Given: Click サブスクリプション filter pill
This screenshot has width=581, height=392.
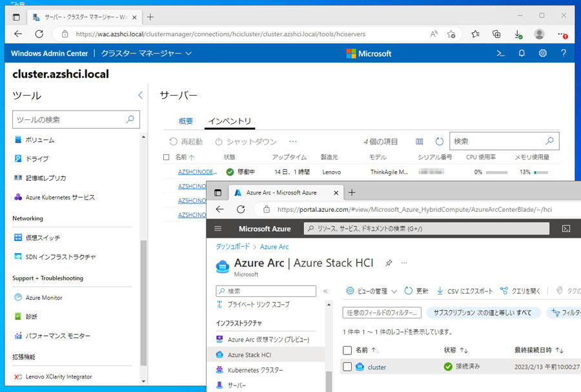Looking at the screenshot, I should click(x=483, y=313).
